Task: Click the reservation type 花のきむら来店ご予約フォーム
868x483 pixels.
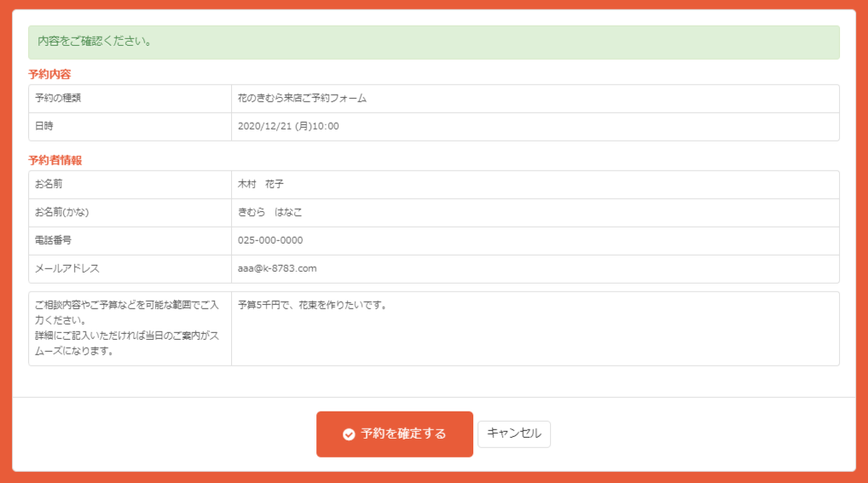Action: (x=302, y=98)
